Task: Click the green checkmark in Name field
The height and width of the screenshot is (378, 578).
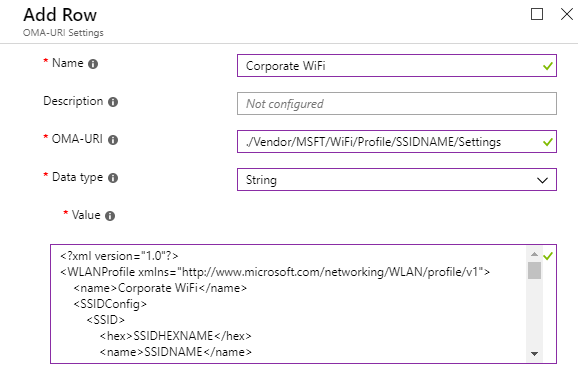Action: click(548, 66)
